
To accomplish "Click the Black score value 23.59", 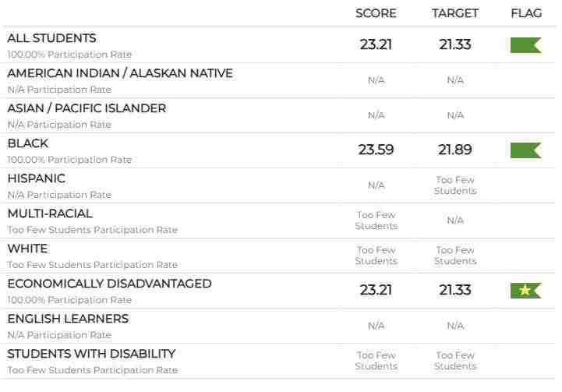I will coord(376,150).
